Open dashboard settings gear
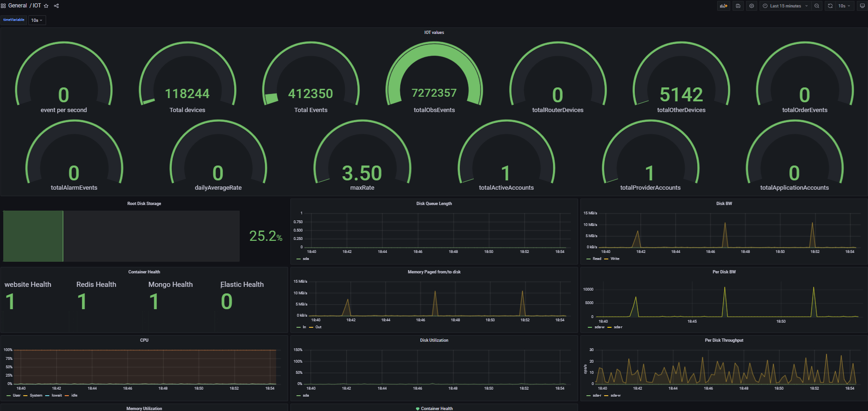The width and height of the screenshot is (868, 411). click(x=752, y=6)
